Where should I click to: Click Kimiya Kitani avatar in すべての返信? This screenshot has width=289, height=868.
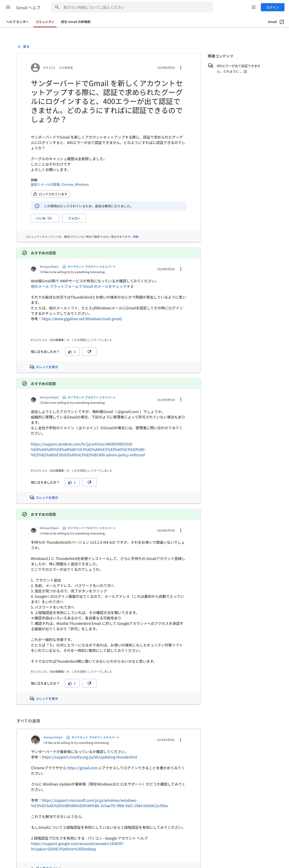click(35, 740)
